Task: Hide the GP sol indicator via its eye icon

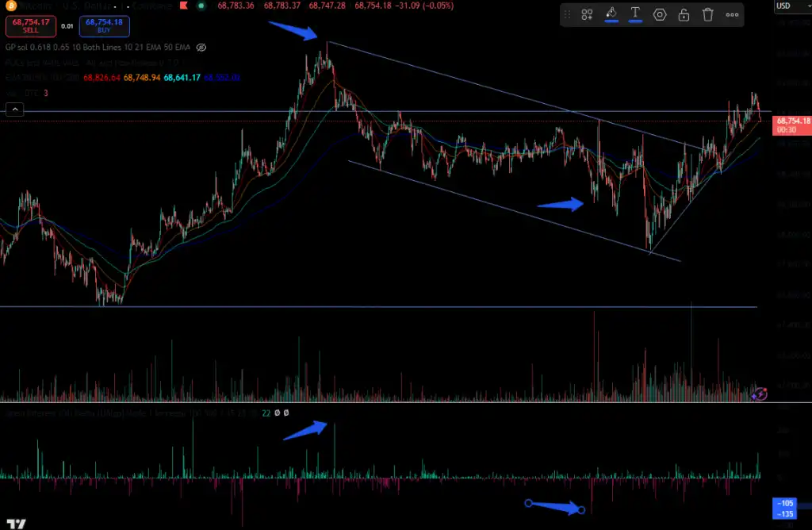Action: tap(201, 48)
